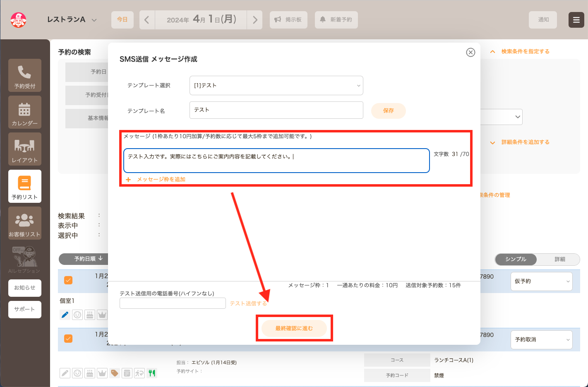Viewport: 588px width, 387px height.
Task: Uncheck the 仮予約 reservation row checkbox
Action: point(68,280)
